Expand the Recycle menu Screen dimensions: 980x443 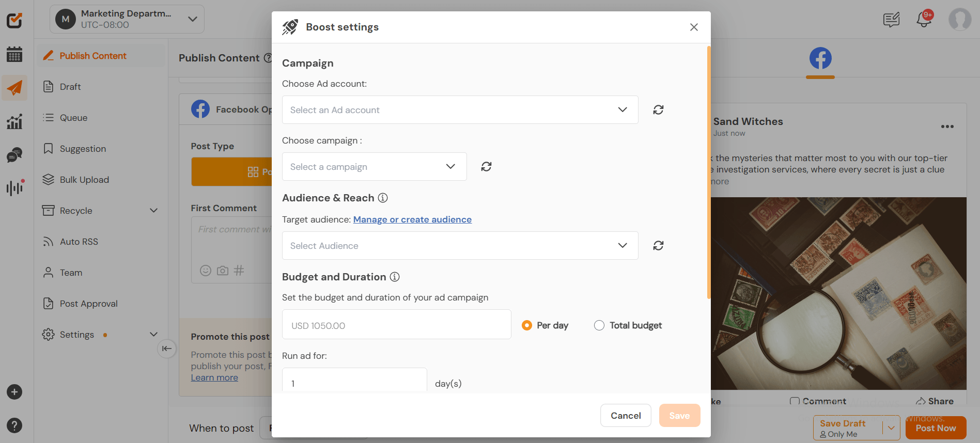(153, 210)
